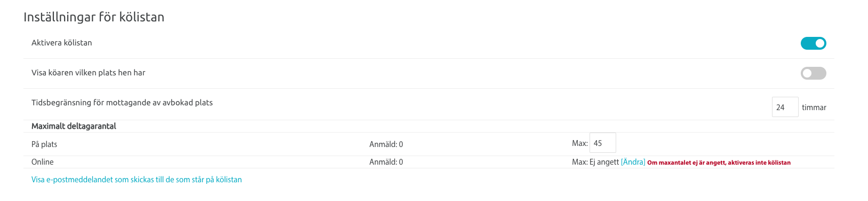Click the red maxantalet warning message
868x201 pixels.
(x=719, y=163)
